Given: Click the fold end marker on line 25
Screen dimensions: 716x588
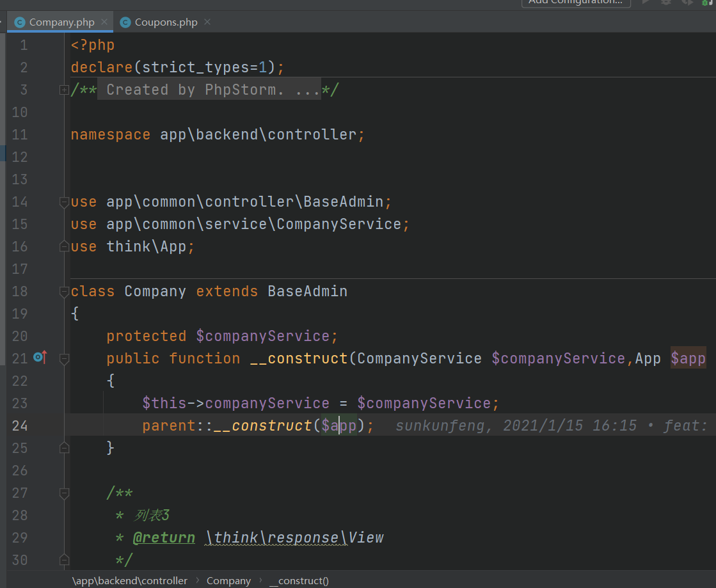Looking at the screenshot, I should 65,448.
